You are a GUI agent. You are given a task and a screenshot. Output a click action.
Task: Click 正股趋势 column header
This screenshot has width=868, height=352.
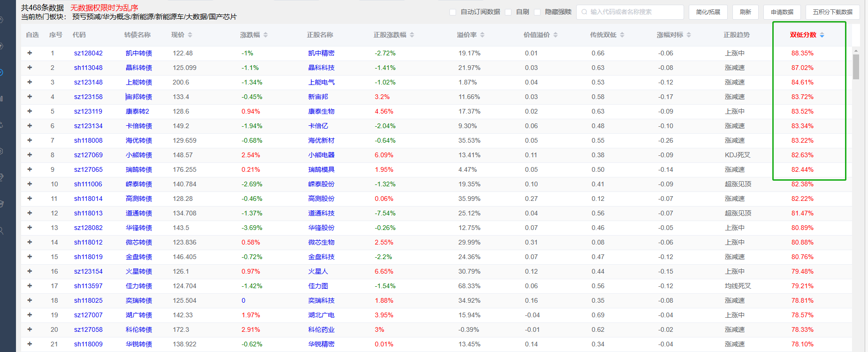(737, 35)
